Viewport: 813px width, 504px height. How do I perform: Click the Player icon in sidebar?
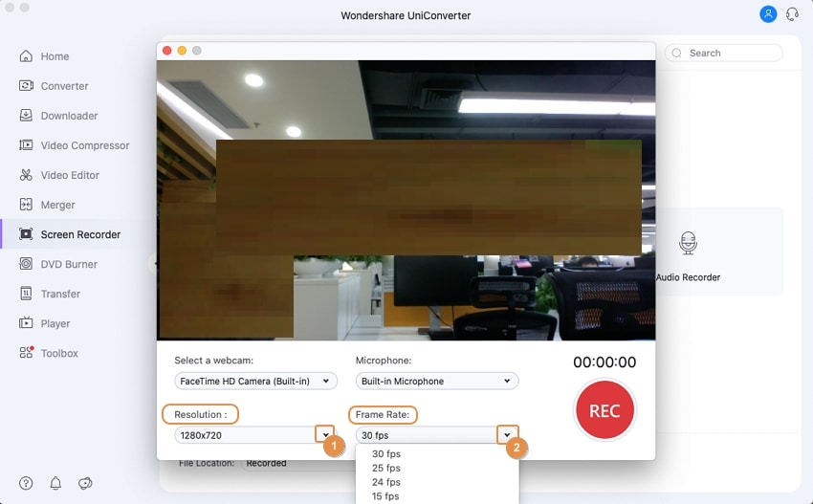[26, 323]
